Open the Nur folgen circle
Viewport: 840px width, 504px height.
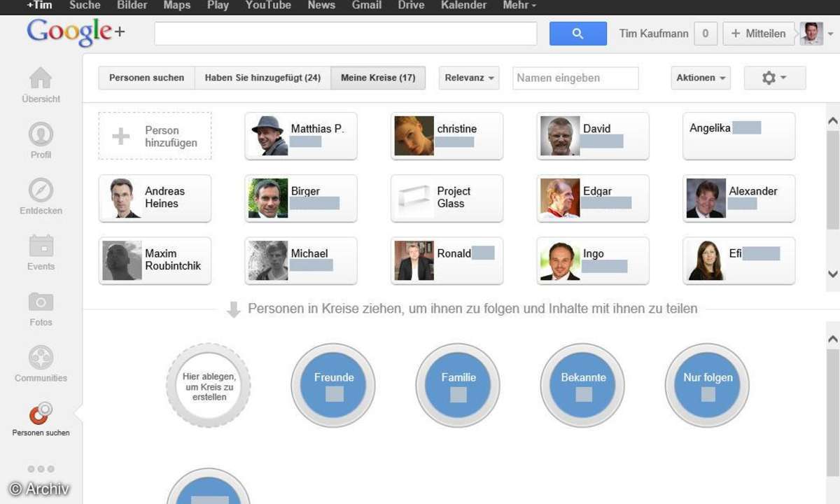tap(707, 385)
